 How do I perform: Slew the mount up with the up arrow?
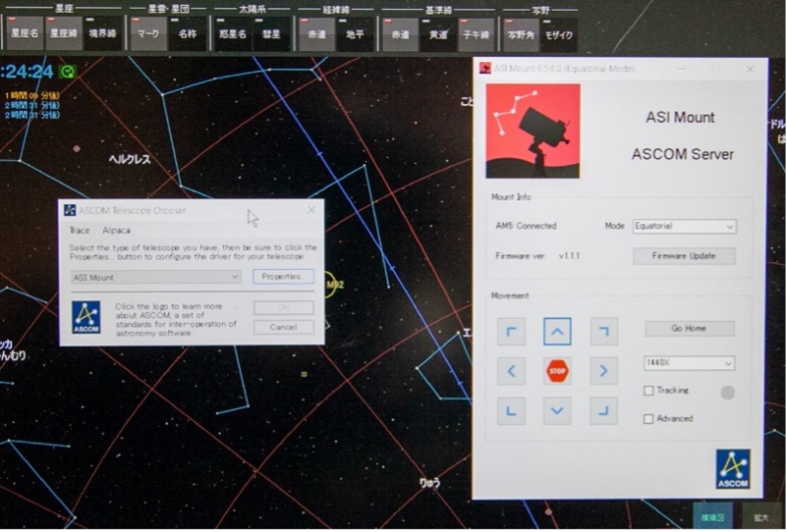(x=557, y=331)
